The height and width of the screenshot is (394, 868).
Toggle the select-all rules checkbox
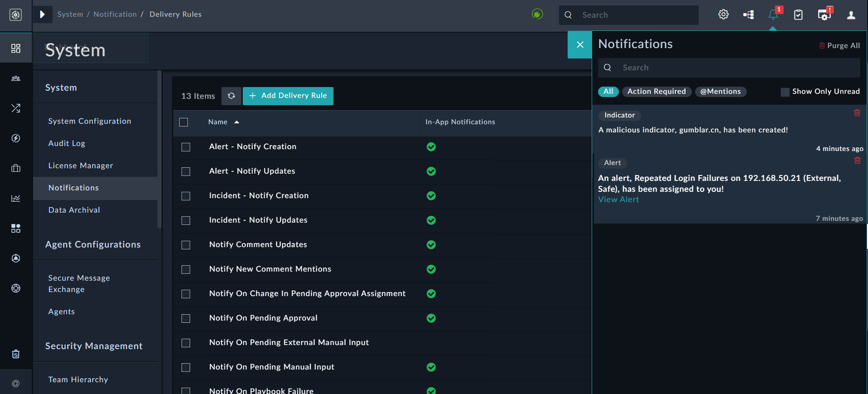[x=184, y=122]
